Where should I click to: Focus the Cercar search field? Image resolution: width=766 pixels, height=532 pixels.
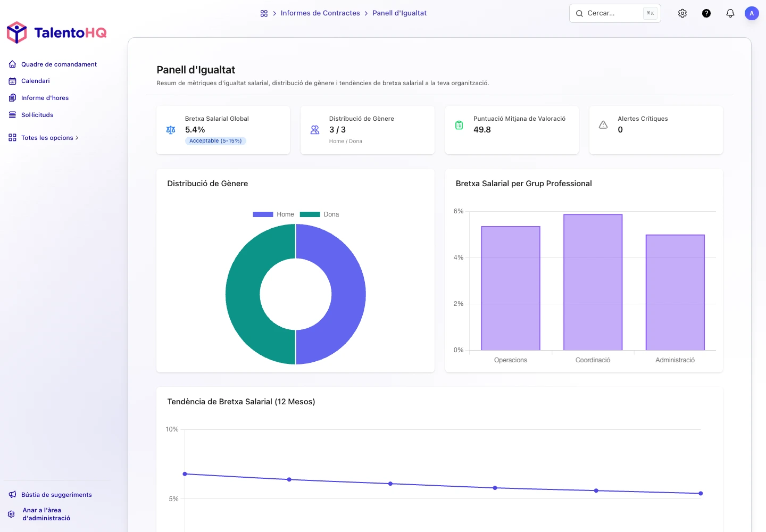[x=615, y=13]
